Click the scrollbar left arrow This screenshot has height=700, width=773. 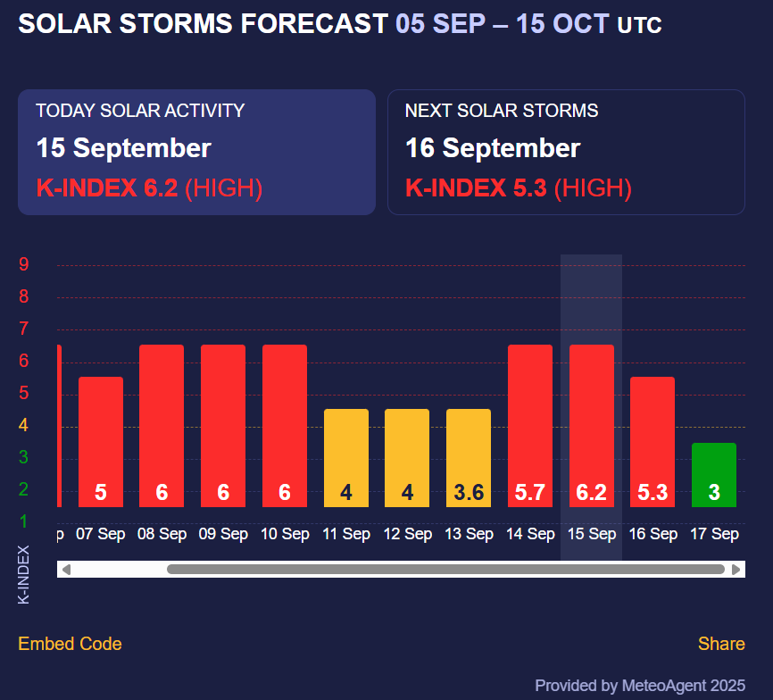(x=66, y=570)
